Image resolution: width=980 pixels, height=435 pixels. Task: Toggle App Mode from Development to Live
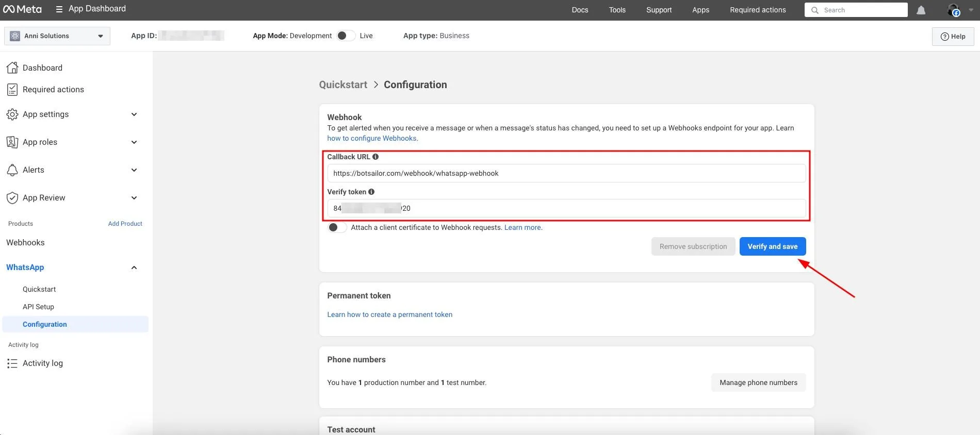[x=345, y=36]
